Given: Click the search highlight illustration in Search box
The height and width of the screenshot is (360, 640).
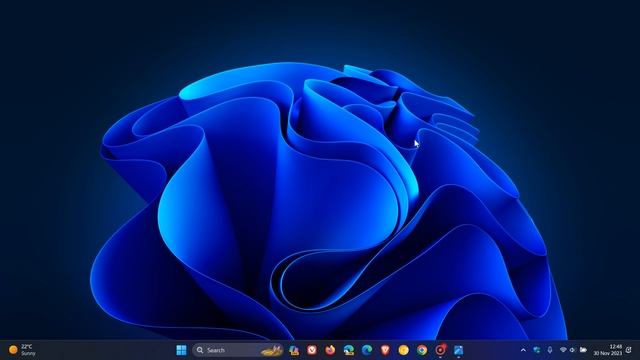Looking at the screenshot, I should tap(271, 350).
